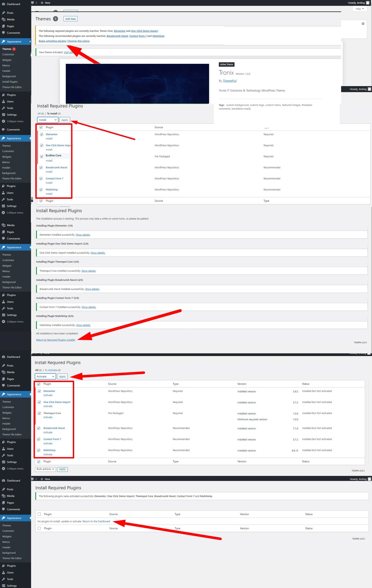Click the Dashboard icon in the Themes screen sidebar
Image resolution: width=372 pixels, height=588 pixels.
tap(3, 4)
